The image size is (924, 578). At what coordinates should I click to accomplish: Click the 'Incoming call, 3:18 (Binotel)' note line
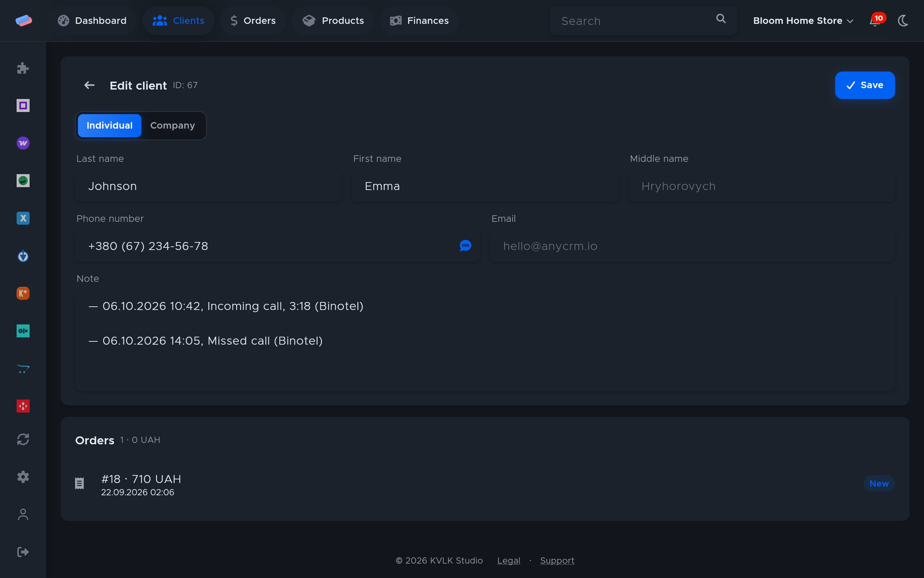coord(285,306)
